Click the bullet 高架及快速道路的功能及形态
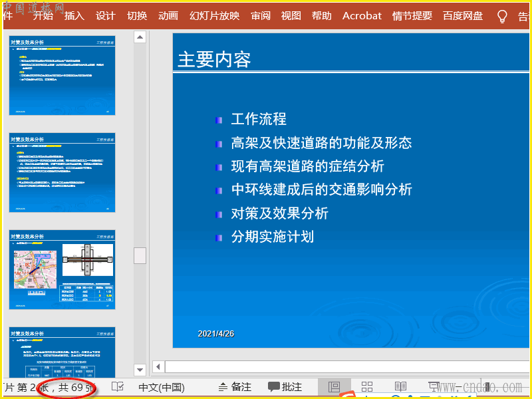 [321, 143]
